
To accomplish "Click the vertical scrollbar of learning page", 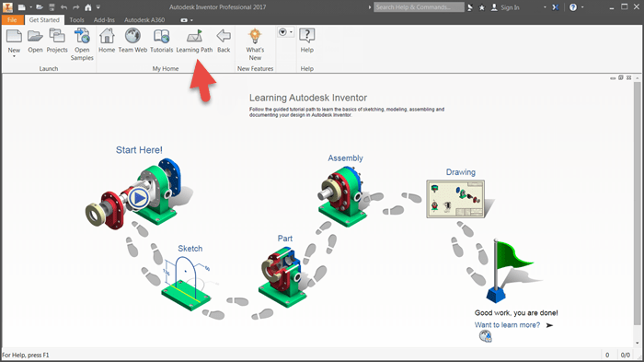I will pos(637,203).
